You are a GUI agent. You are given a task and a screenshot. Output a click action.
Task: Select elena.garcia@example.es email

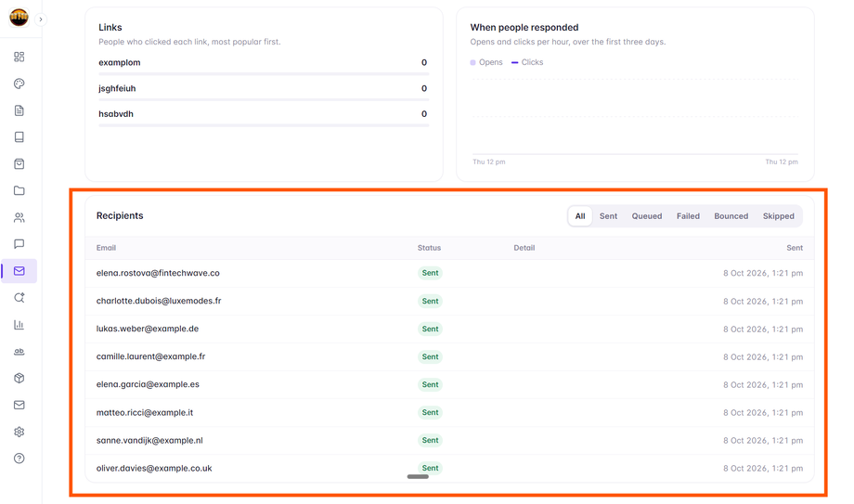pos(148,384)
